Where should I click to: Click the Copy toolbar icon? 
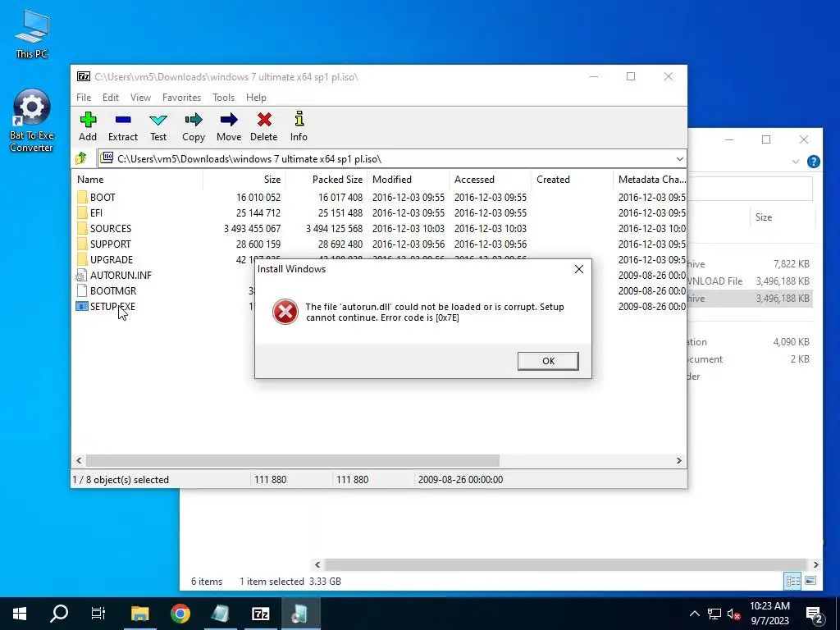(194, 120)
